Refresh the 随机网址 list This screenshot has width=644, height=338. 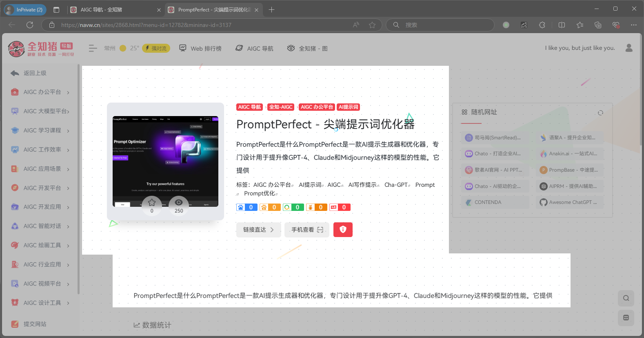[x=600, y=113]
